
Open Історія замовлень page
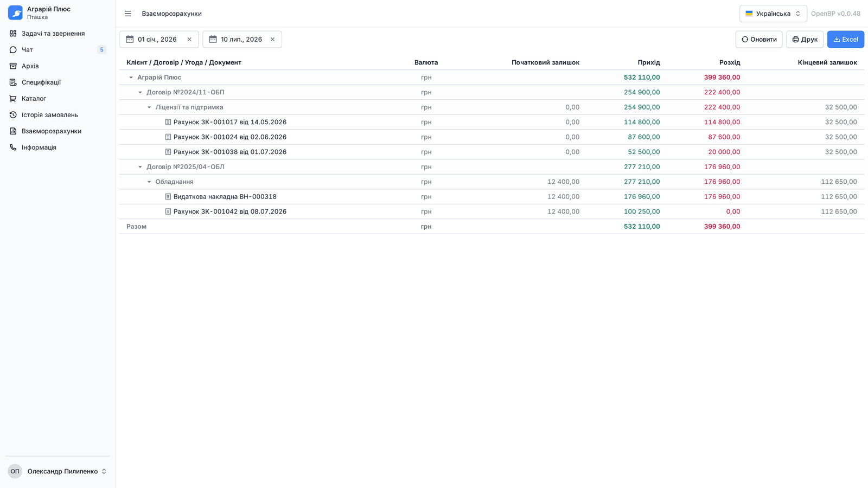point(58,115)
